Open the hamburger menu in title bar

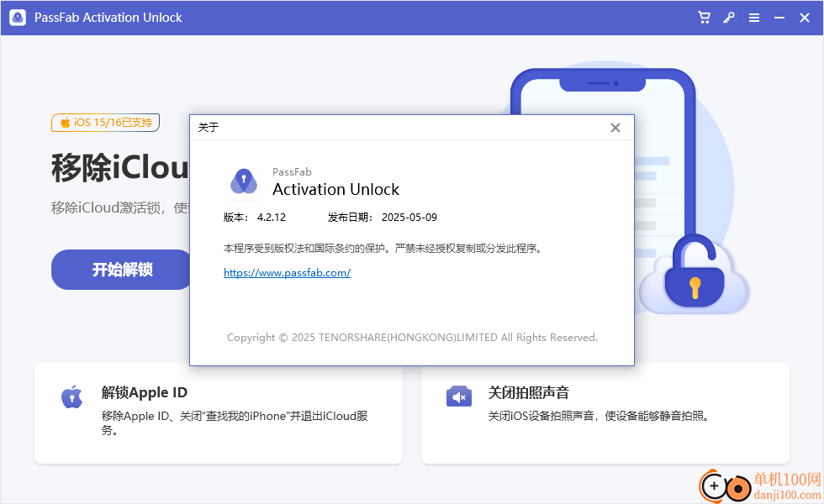[754, 18]
